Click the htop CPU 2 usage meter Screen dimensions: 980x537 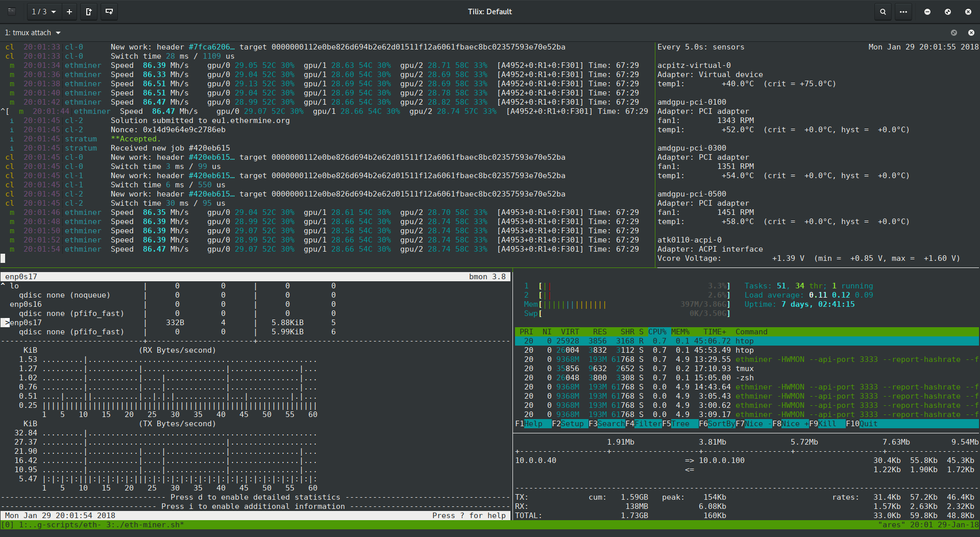[x=627, y=295]
